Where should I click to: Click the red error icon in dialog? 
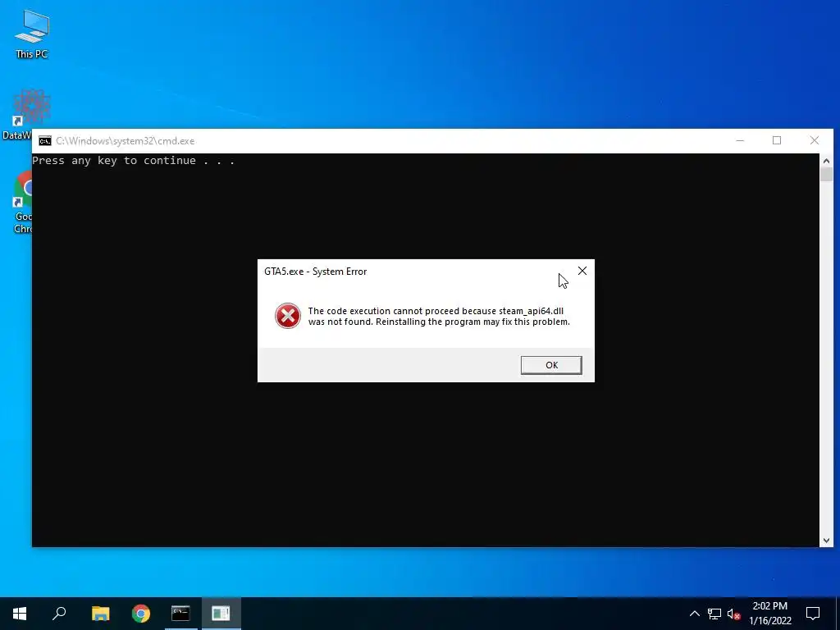pyautogui.click(x=288, y=316)
